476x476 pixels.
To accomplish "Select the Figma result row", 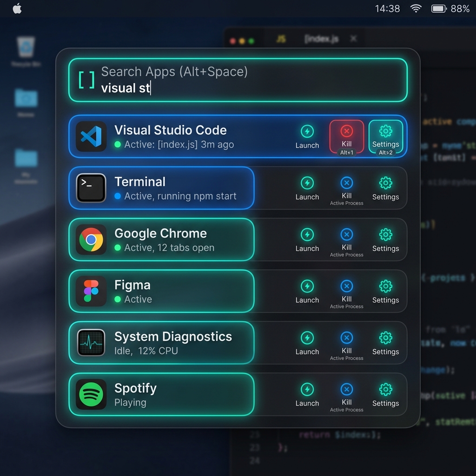I will (238, 291).
